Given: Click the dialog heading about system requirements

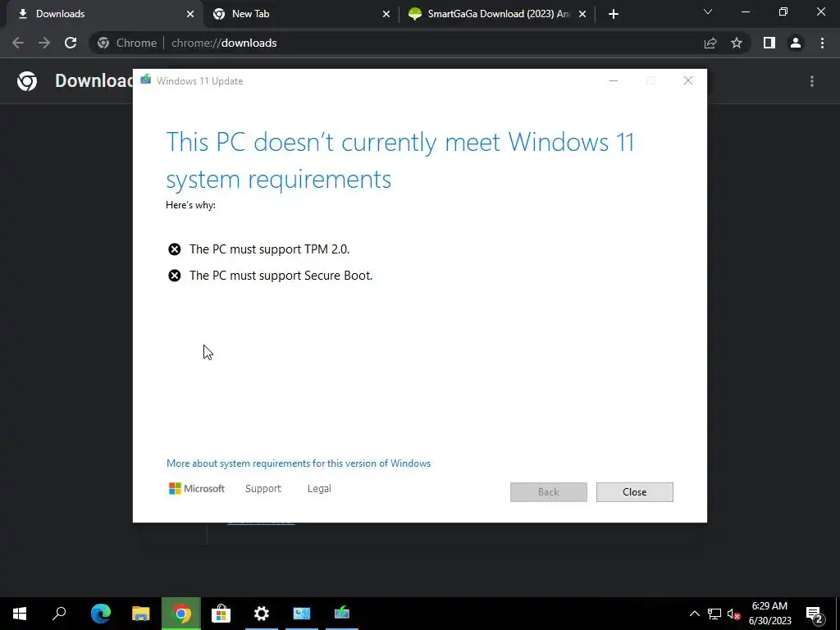Looking at the screenshot, I should tap(400, 160).
